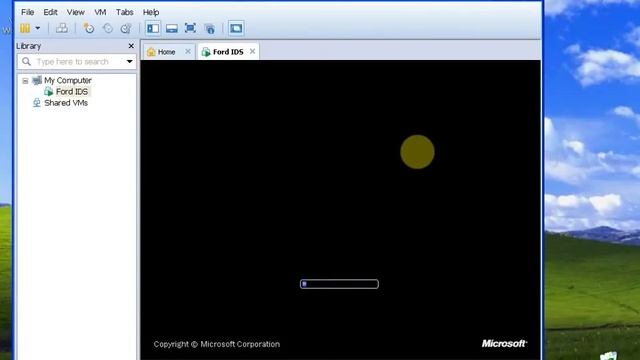Open the power options dropdown arrow
The height and width of the screenshot is (360, 640).
(38, 28)
